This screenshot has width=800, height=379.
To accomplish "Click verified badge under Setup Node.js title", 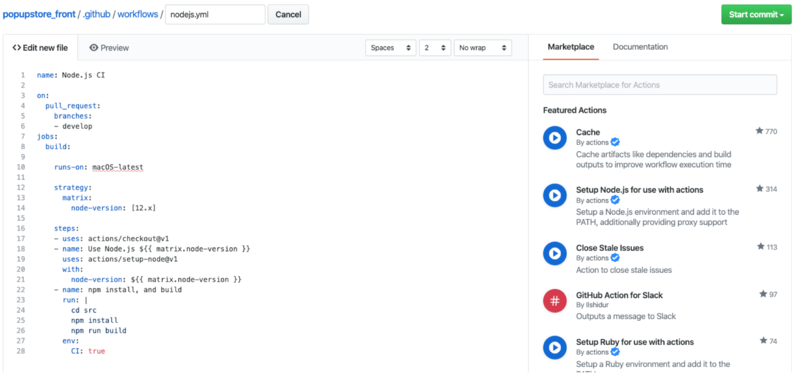I will (615, 200).
